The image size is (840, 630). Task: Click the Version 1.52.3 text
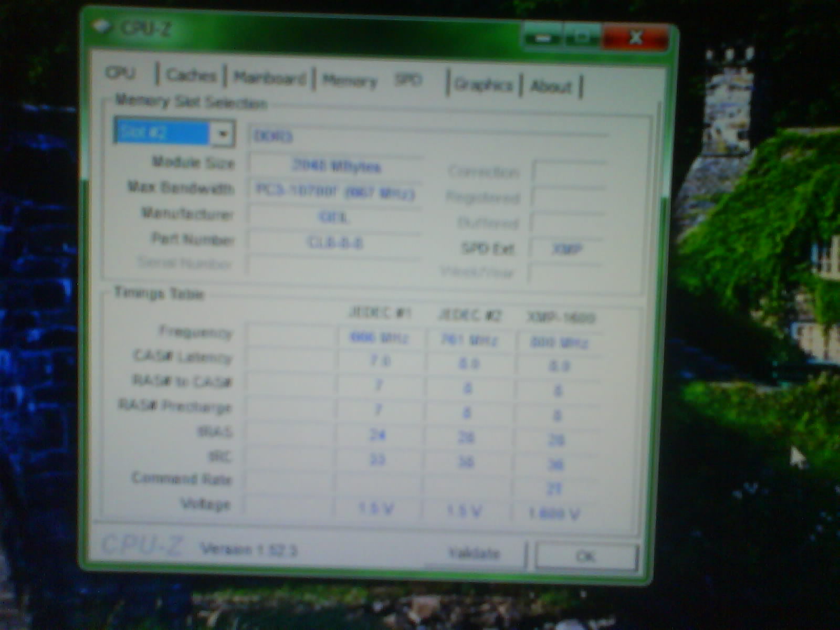click(x=249, y=550)
